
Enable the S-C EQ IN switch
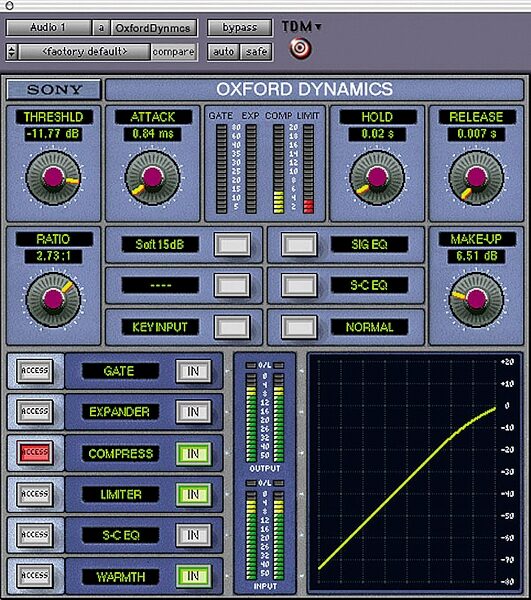pos(193,535)
